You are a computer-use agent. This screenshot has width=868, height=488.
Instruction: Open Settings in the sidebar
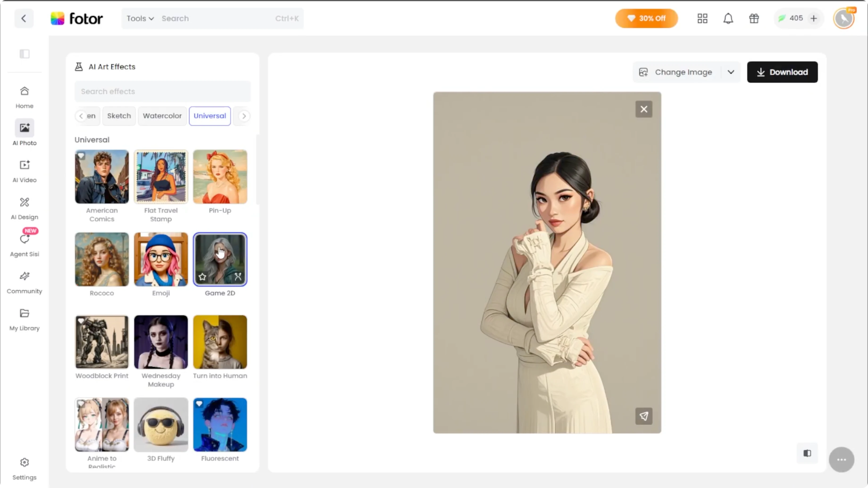point(24,469)
